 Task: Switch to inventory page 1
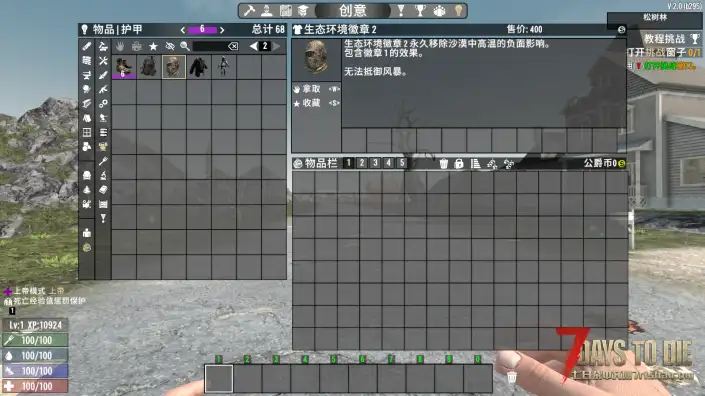[348, 163]
